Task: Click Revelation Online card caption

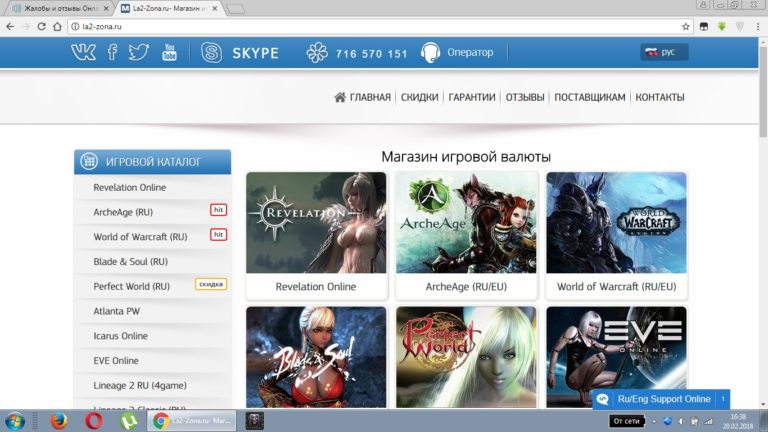Action: pos(316,287)
